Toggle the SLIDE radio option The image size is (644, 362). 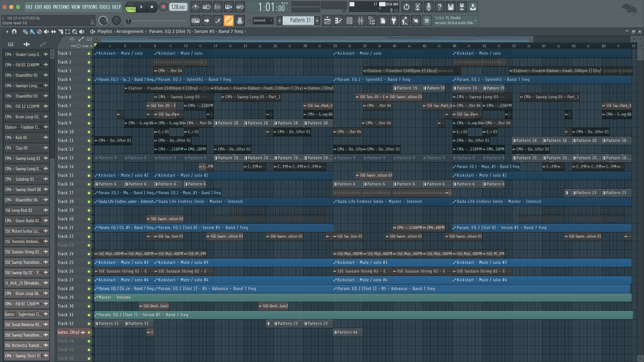(x=91, y=46)
